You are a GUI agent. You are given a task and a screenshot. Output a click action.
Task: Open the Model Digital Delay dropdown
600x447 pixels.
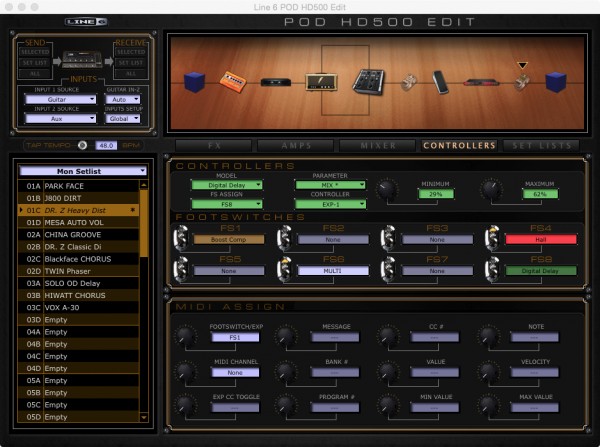pos(227,185)
